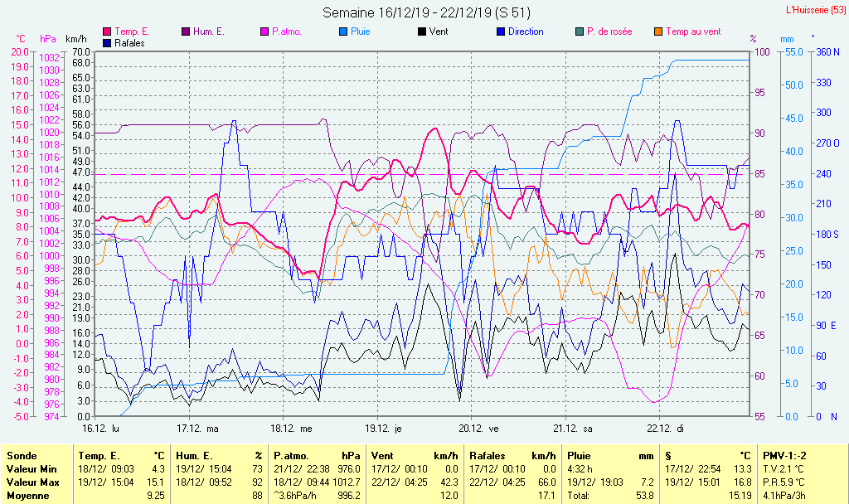The height and width of the screenshot is (504, 849).
Task: Click the station name 'L'Huisserie (53)'
Action: click(x=816, y=10)
